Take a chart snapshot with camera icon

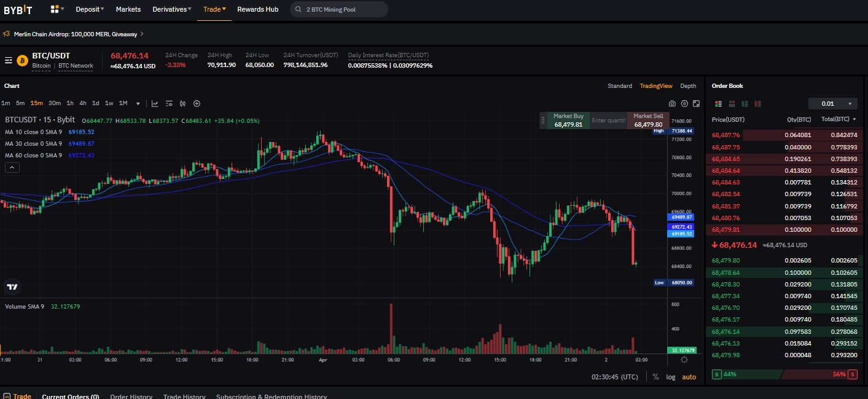pyautogui.click(x=673, y=103)
